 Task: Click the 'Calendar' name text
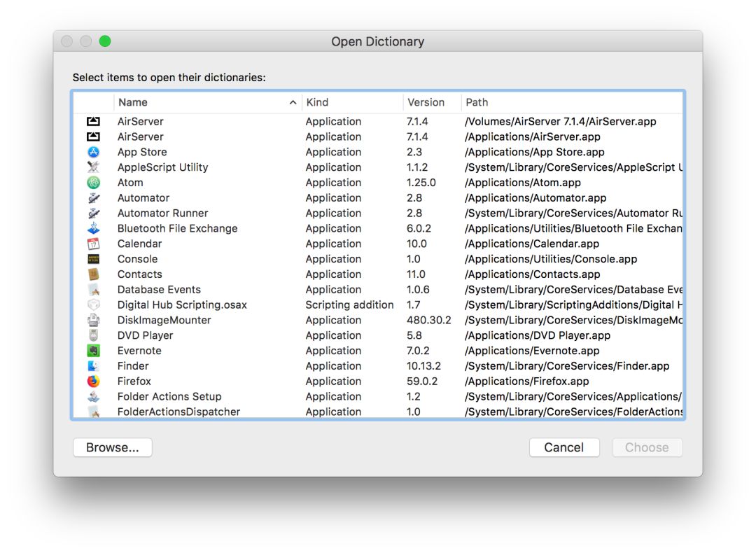click(140, 244)
